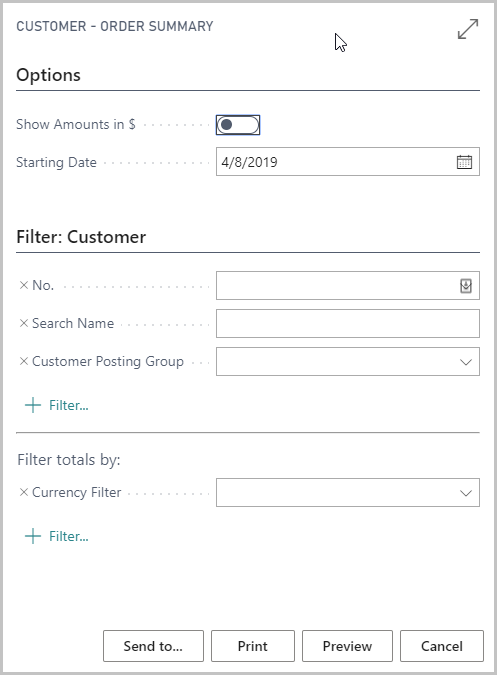The image size is (497, 675).
Task: Remove the Customer Posting Group filter X
Action: coord(24,361)
